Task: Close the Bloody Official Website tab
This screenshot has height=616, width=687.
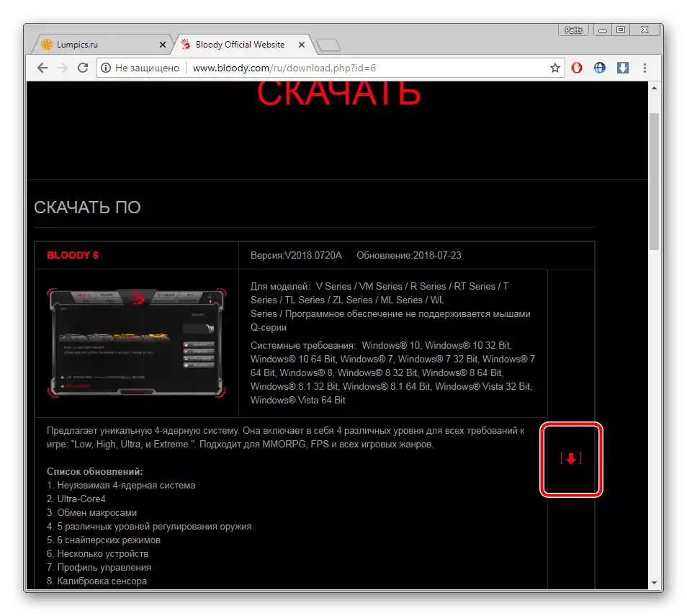Action: coord(302,45)
